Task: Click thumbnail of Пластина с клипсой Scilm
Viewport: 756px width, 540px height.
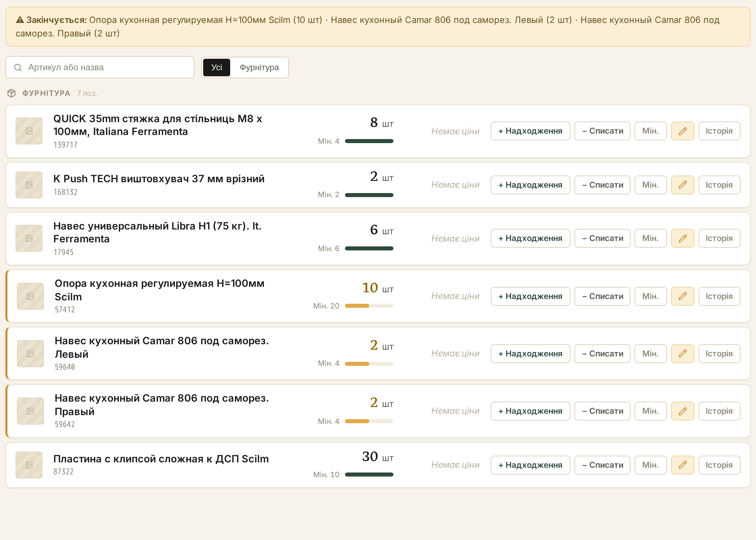Action: [x=29, y=465]
